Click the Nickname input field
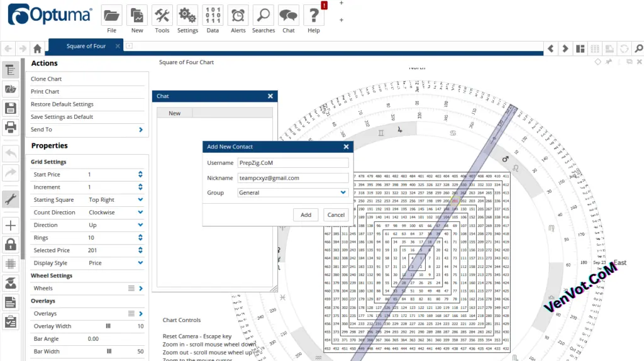The image size is (644, 361). [293, 178]
